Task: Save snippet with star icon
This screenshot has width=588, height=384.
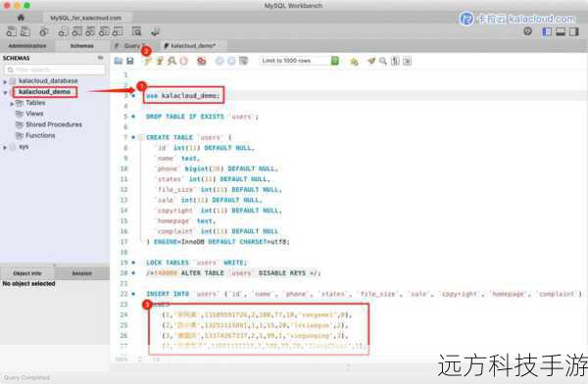Action: point(354,61)
